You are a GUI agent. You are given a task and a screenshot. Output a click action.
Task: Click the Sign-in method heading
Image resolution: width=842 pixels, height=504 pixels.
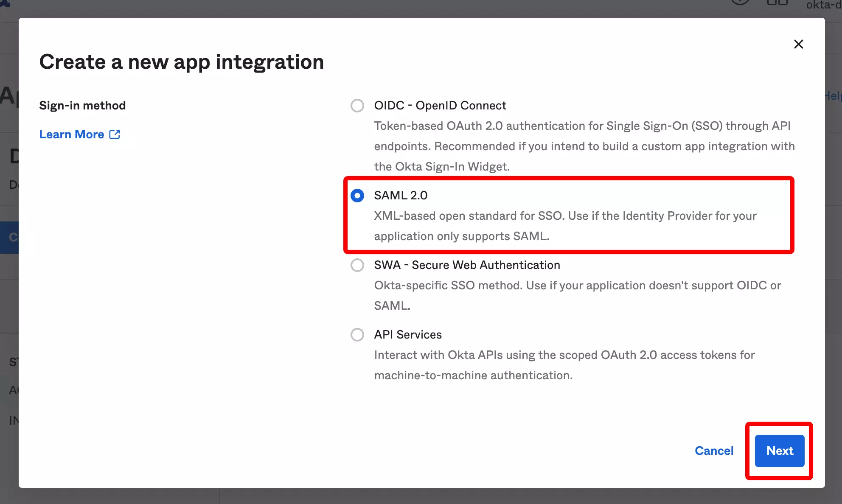82,105
